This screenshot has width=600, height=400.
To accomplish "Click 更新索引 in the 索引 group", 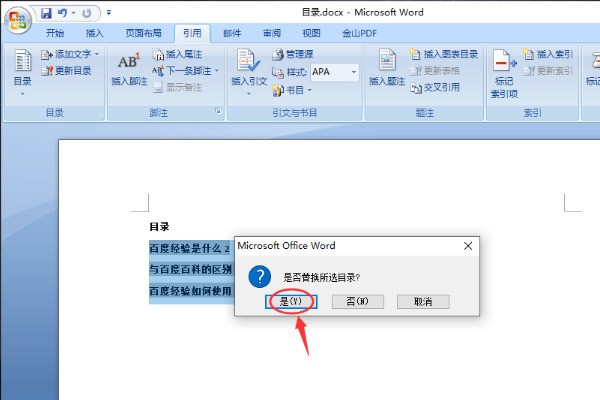I will 548,71.
